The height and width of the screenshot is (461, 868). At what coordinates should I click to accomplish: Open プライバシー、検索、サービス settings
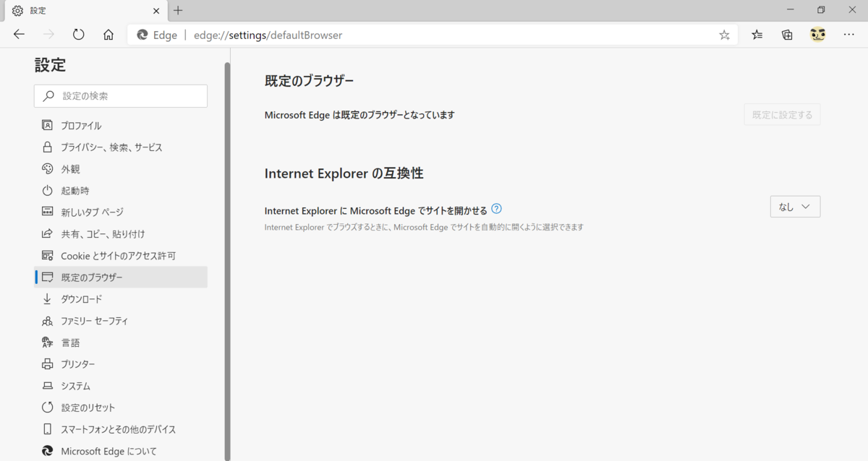[121, 147]
